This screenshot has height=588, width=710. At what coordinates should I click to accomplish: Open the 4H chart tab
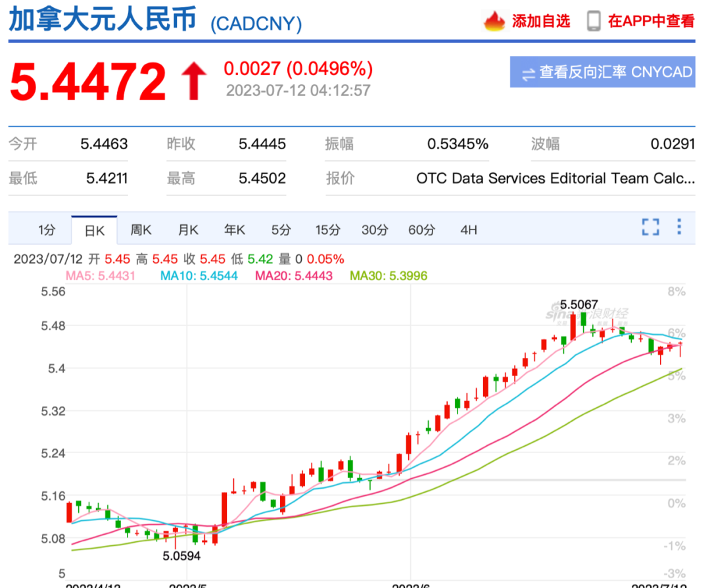click(x=468, y=230)
